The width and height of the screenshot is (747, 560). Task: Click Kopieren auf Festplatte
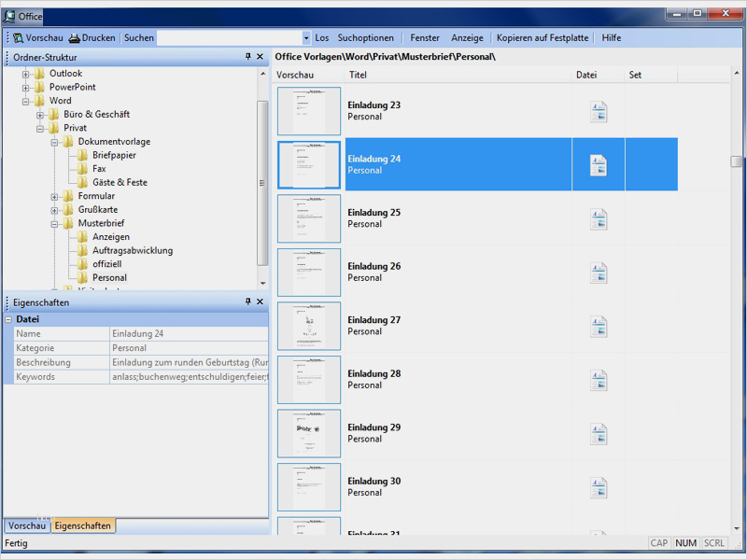point(543,38)
